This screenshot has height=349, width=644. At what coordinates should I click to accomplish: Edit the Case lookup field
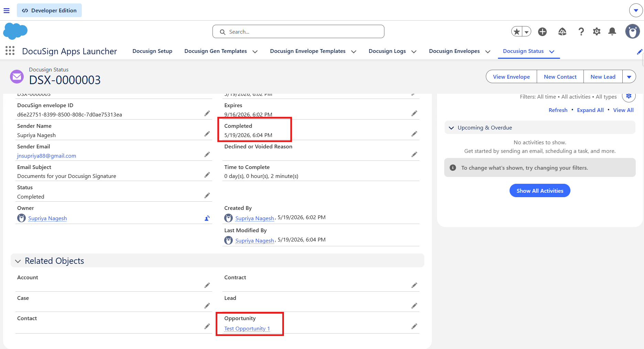click(207, 305)
